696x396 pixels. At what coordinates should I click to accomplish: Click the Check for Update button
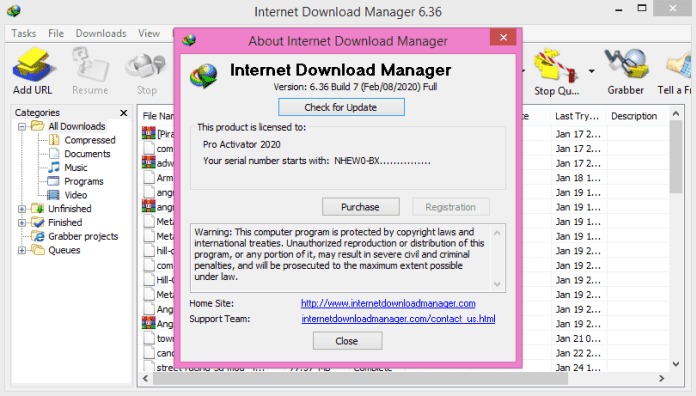[x=341, y=107]
